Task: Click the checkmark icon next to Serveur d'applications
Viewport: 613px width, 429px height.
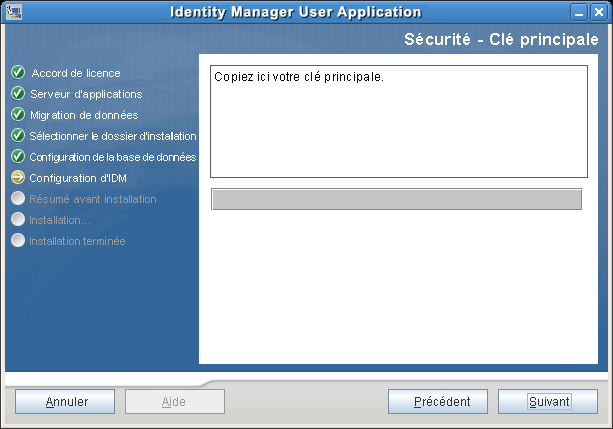Action: click(17, 94)
